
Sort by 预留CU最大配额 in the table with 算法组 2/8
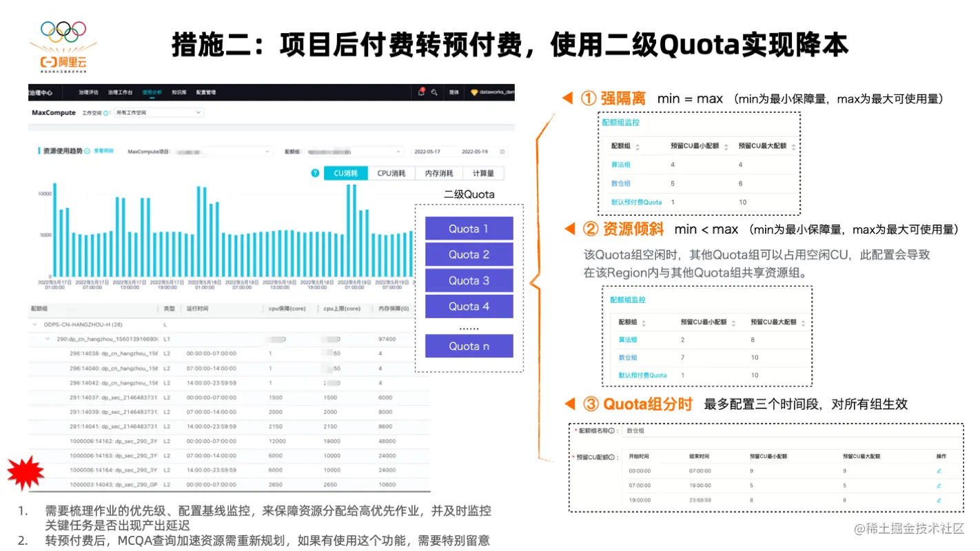804,322
